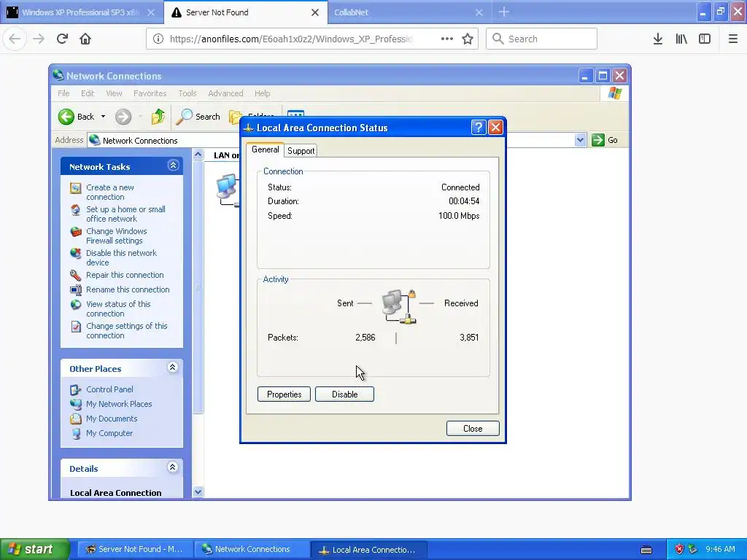Viewport: 747px width, 560px height.
Task: Open Firefox downloads panel
Action: 658,39
